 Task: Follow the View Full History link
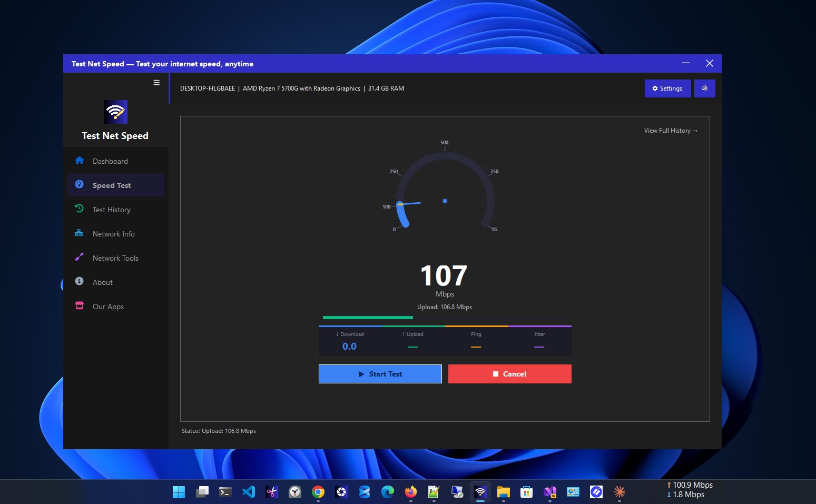point(671,131)
